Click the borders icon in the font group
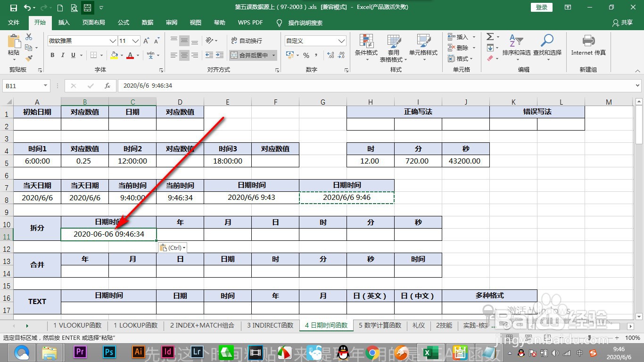The width and height of the screenshot is (644, 362). point(93,55)
